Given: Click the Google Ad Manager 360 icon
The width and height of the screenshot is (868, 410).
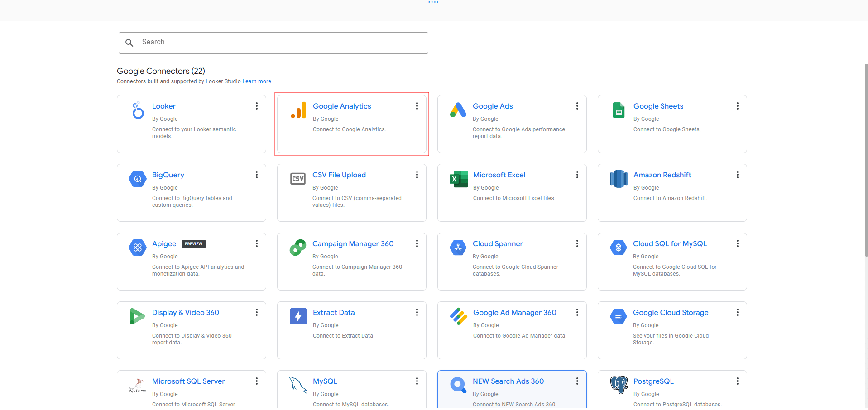Looking at the screenshot, I should tap(459, 316).
